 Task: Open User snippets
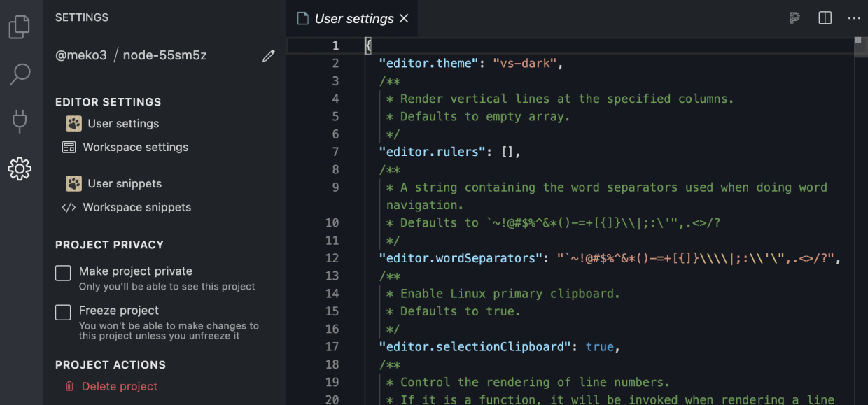pyautogui.click(x=125, y=184)
